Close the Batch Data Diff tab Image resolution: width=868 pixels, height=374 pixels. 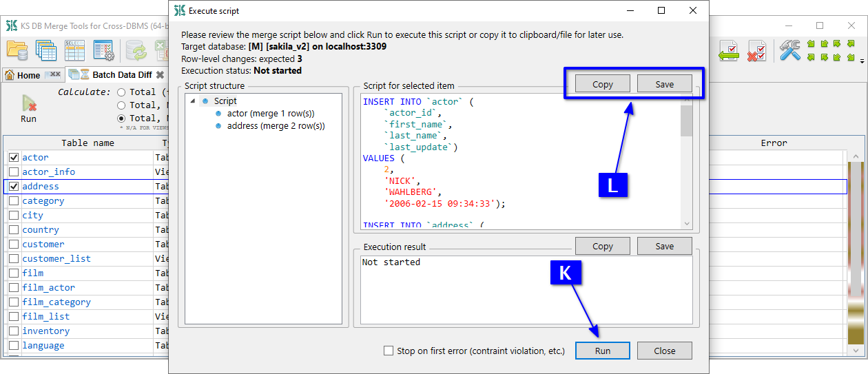[160, 75]
